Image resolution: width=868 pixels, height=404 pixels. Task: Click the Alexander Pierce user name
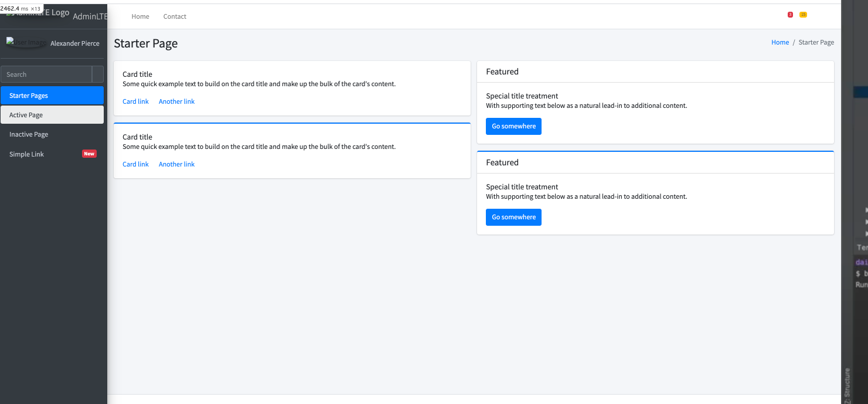(75, 43)
